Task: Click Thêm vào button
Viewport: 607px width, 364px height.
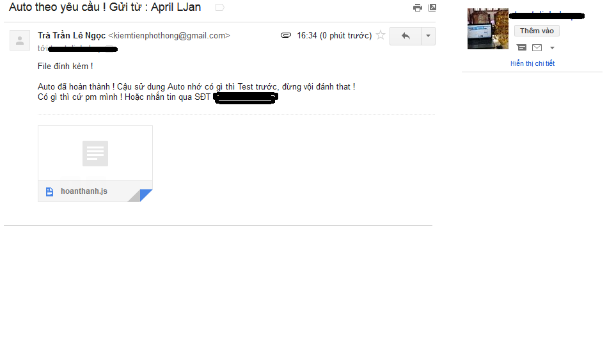Action: click(537, 31)
